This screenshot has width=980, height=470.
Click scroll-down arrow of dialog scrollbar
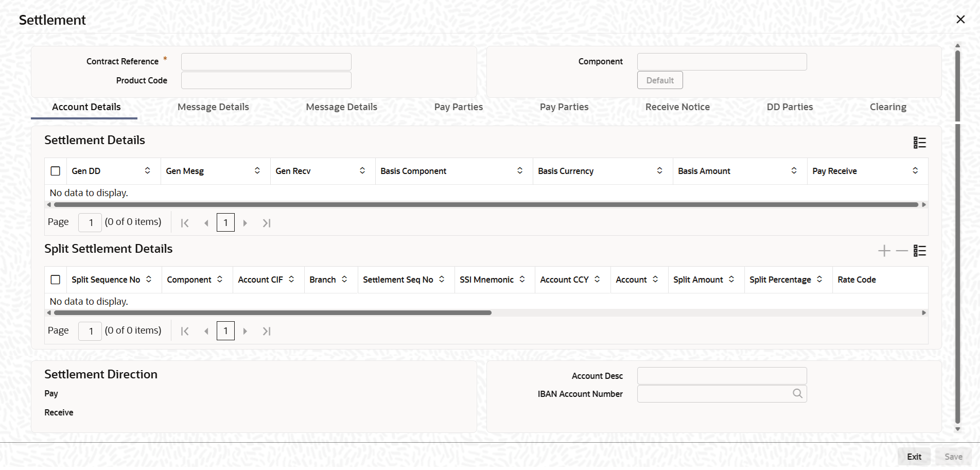pyautogui.click(x=957, y=429)
